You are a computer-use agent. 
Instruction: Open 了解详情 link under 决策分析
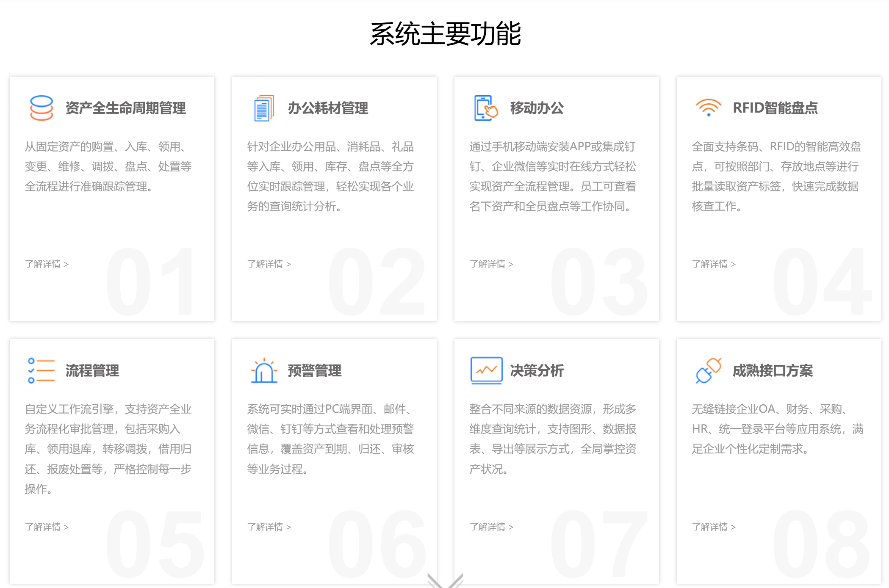point(491,527)
